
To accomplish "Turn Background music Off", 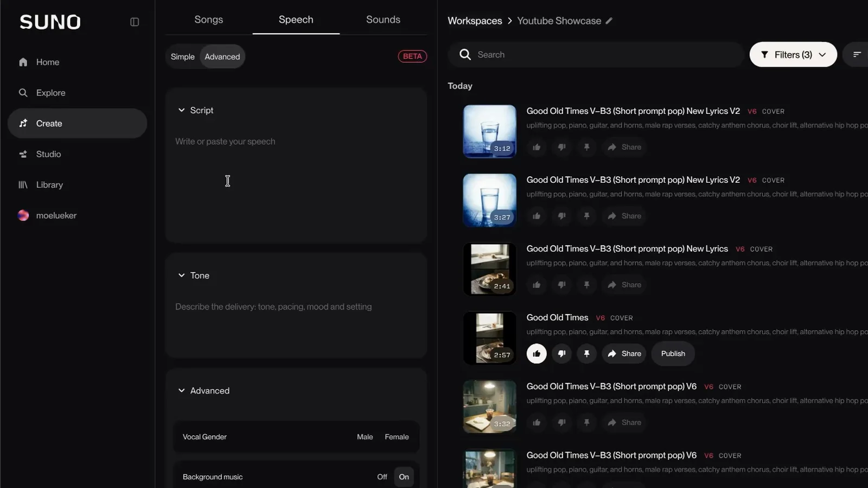I will [x=382, y=477].
